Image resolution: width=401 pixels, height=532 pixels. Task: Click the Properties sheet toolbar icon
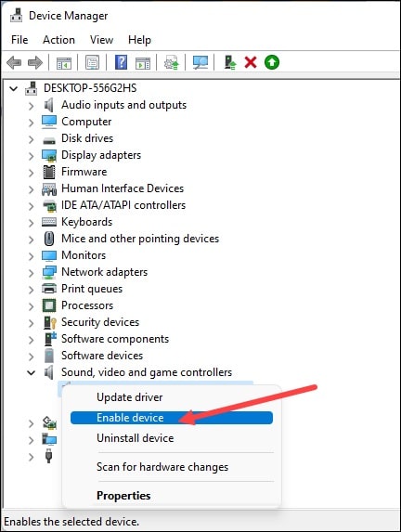[92, 62]
